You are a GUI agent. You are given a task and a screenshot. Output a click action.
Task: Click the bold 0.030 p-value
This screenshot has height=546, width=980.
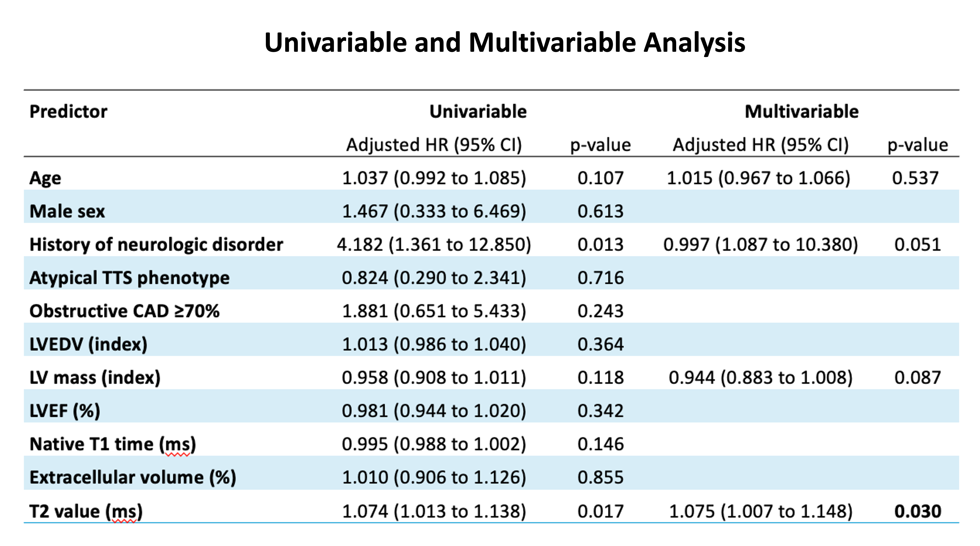pos(918,511)
